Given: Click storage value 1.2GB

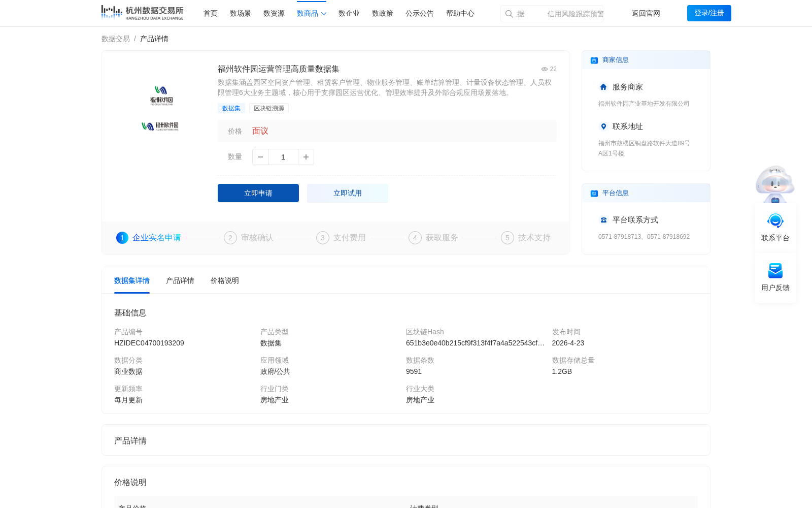Looking at the screenshot, I should click(562, 371).
